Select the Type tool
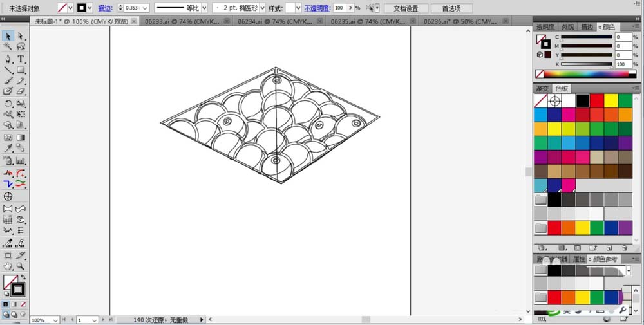Image resolution: width=644 pixels, height=325 pixels. coord(21,59)
